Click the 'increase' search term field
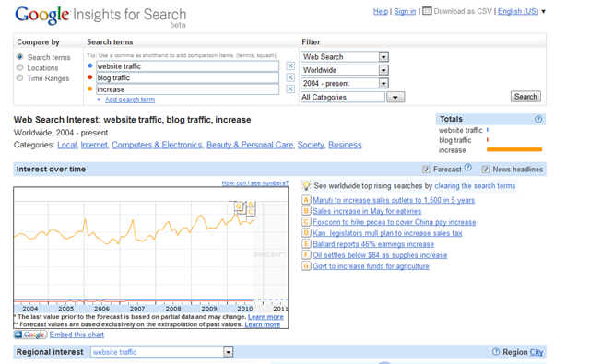The width and height of the screenshot is (590, 364). [x=187, y=89]
